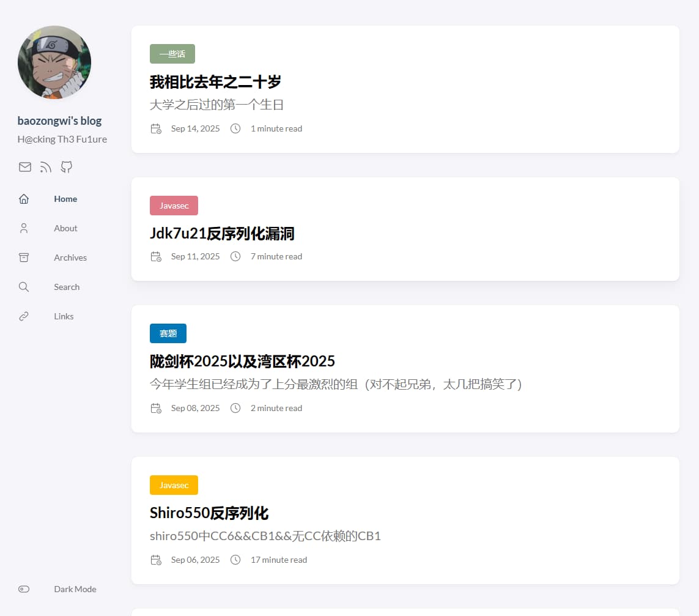Navigate to the Archives section
The height and width of the screenshot is (616, 699).
70,257
